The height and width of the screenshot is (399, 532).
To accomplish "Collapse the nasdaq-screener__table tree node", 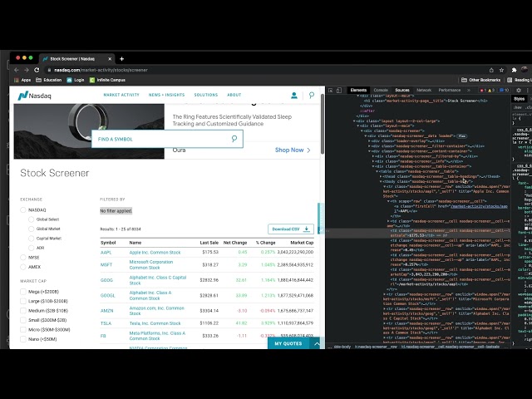I will tap(377, 172).
